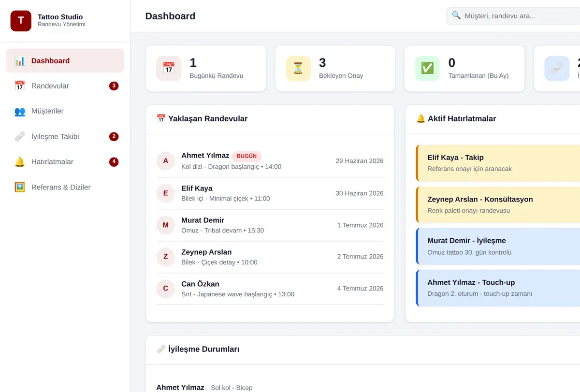Click the Müşteriler people icon
Screen dimensions: 580x392
point(20,111)
